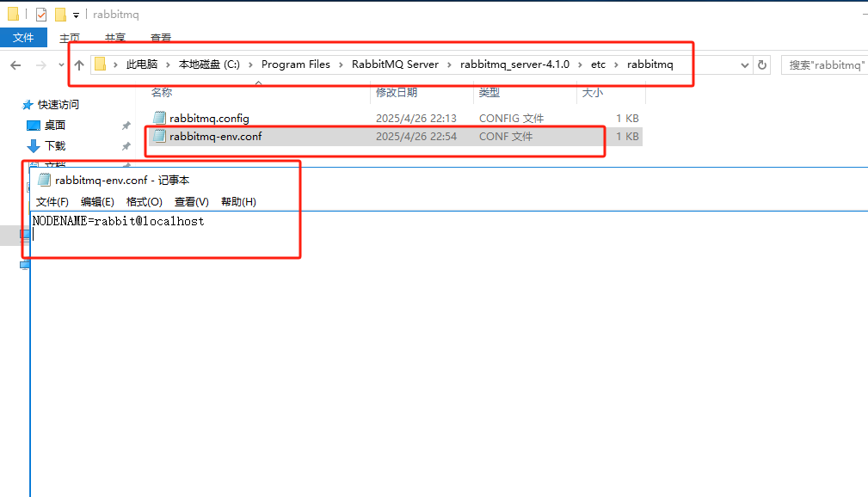Open the Notepad 文件(F) menu
868x497 pixels.
(52, 202)
